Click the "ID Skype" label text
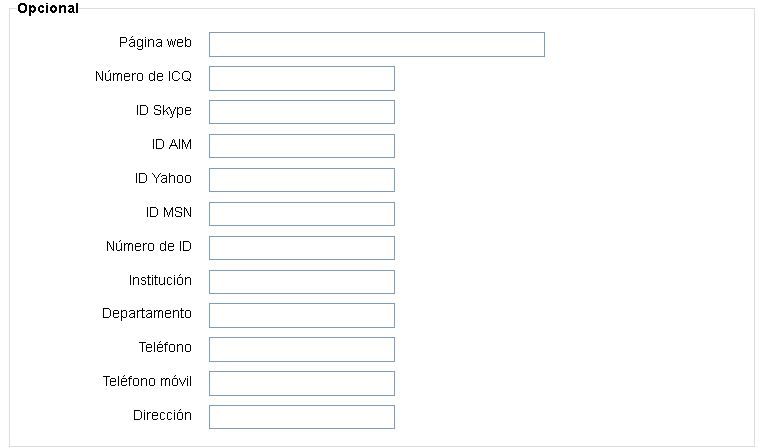 (x=164, y=111)
